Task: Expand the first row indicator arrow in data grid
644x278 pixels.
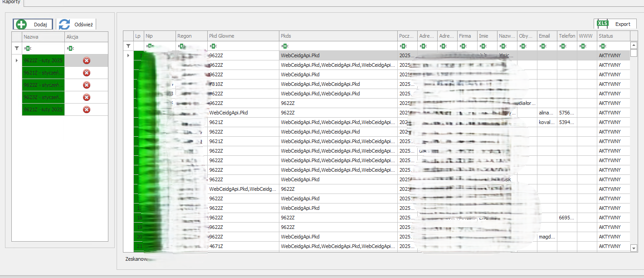Action: coord(128,55)
